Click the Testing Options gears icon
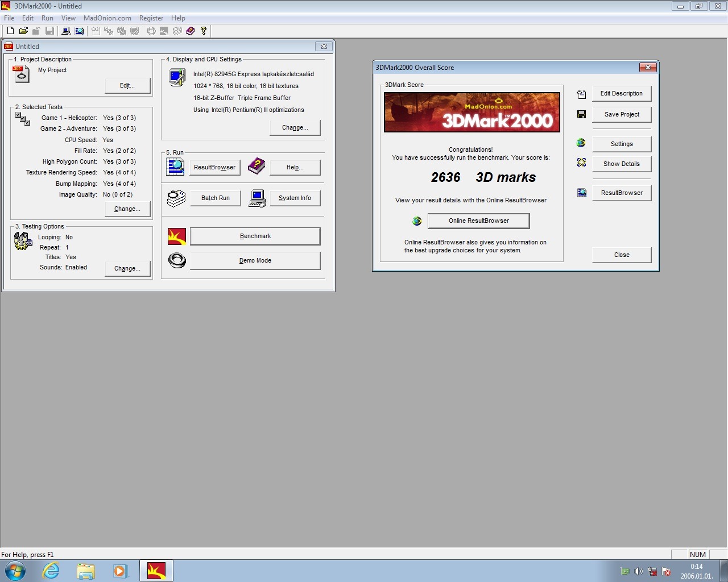The width and height of the screenshot is (728, 582). (23, 241)
